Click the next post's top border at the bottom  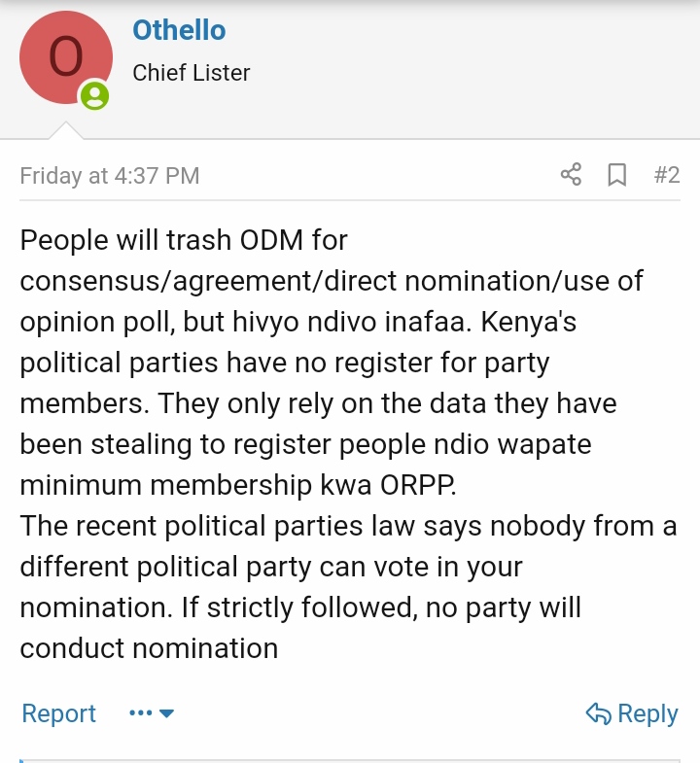(x=350, y=760)
